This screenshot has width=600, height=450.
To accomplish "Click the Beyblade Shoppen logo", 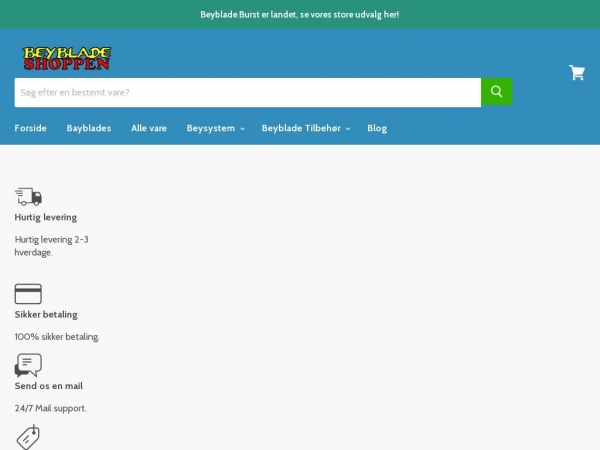I will pyautogui.click(x=67, y=59).
